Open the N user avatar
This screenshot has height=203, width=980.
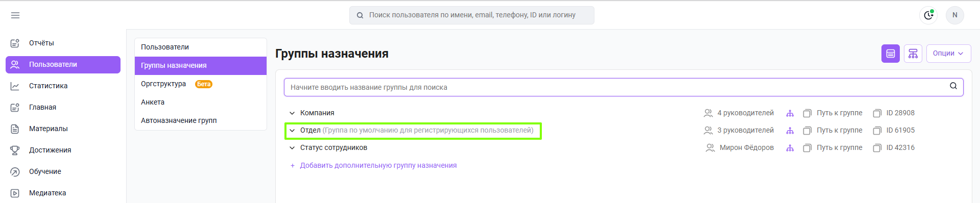click(954, 15)
